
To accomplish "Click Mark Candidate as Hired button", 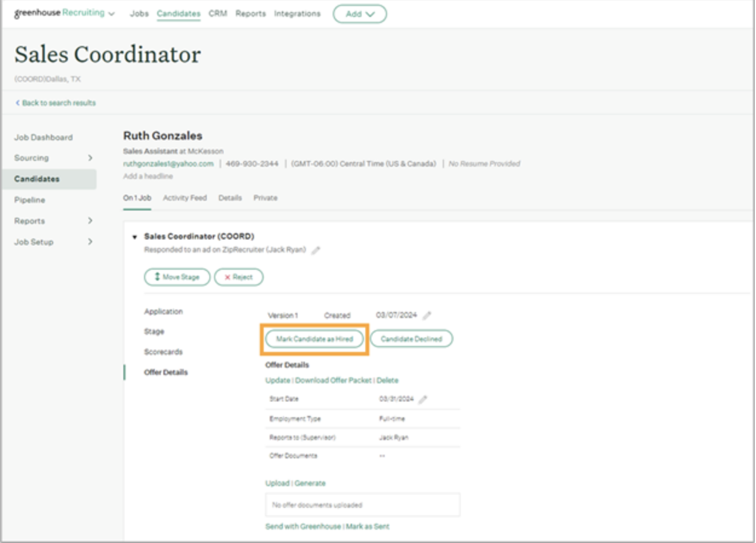I will tap(314, 339).
